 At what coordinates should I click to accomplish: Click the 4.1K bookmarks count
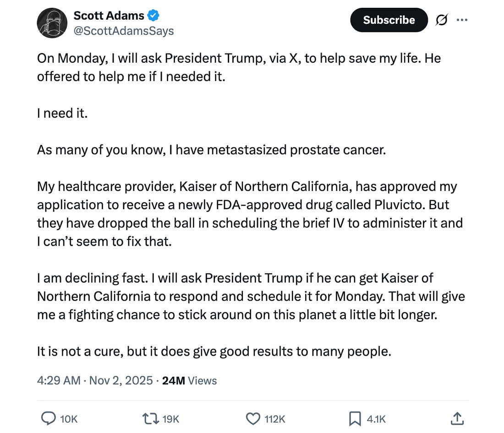(376, 419)
